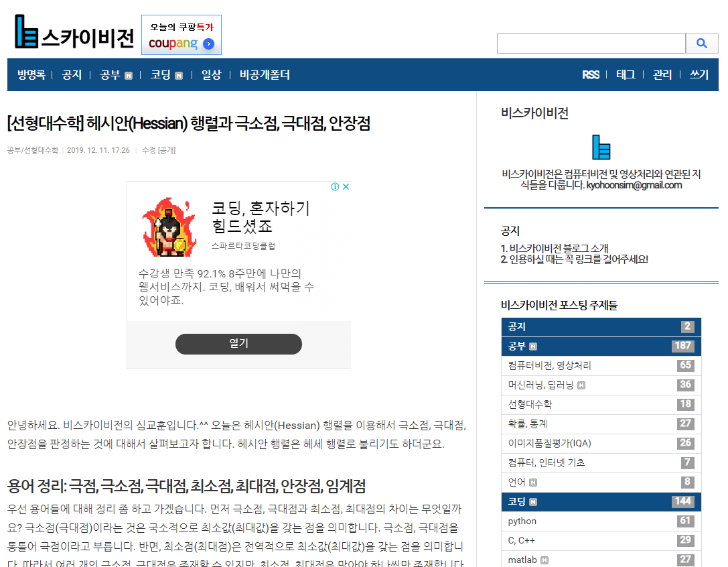
Task: Focus the blog search input field
Action: (x=591, y=43)
